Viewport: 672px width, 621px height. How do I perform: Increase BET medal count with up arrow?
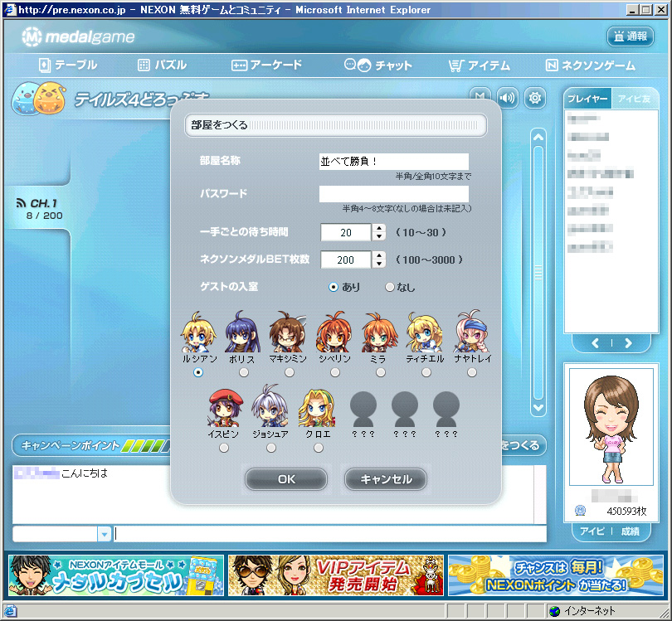coord(379,255)
